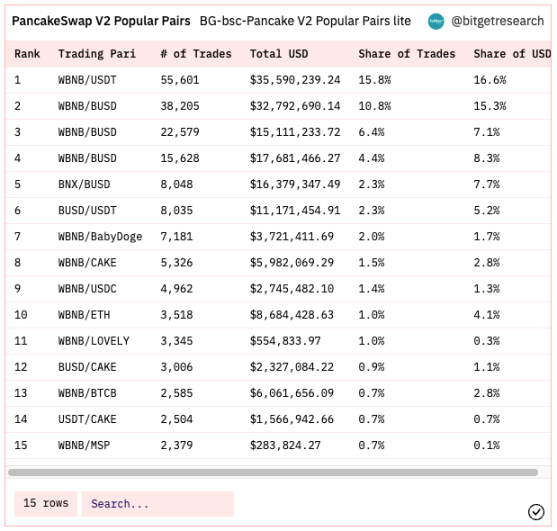Click the 15 rows button
557x531 pixels.
tap(46, 504)
